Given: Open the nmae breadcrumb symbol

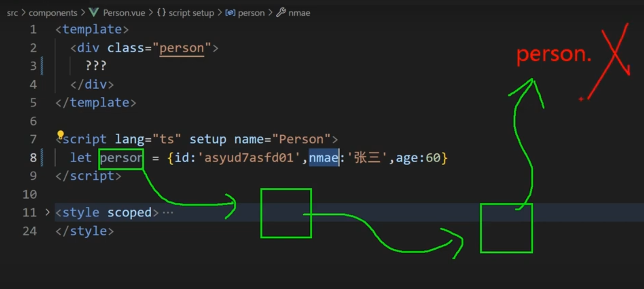Looking at the screenshot, I should click(x=299, y=13).
